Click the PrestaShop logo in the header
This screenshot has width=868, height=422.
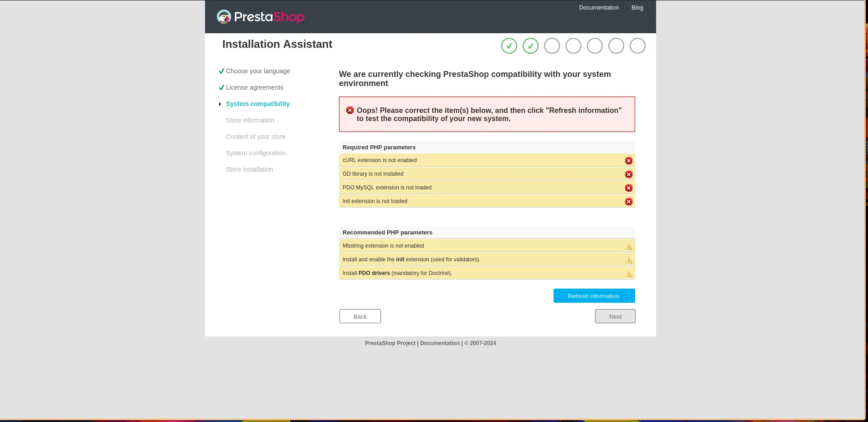click(261, 17)
